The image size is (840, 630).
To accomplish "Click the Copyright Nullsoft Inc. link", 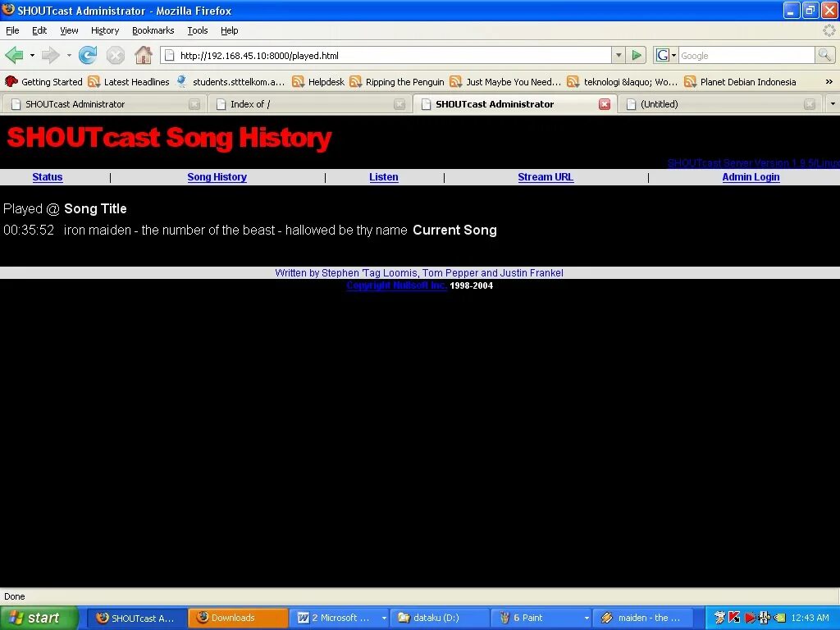I will point(396,285).
